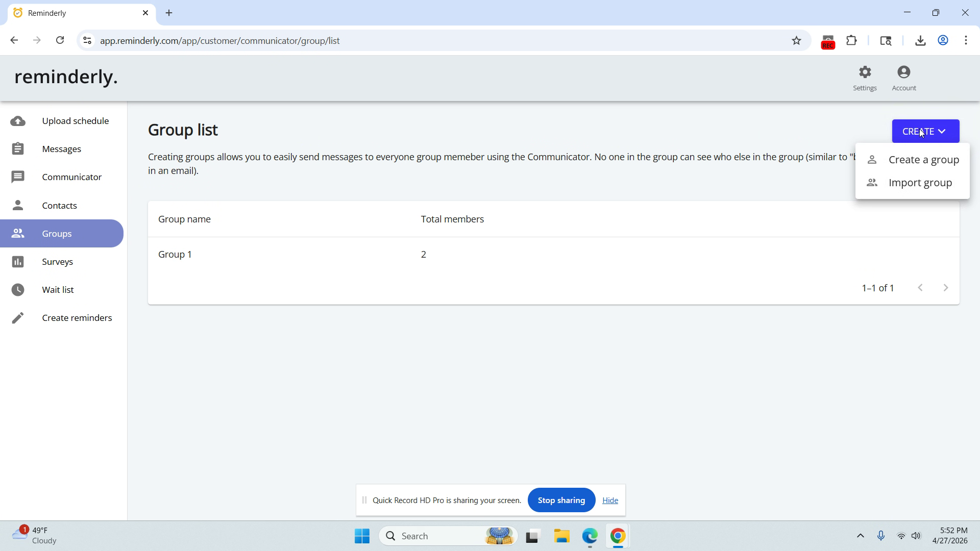The image size is (980, 551).
Task: Open File Explorer from the taskbar
Action: [561, 536]
